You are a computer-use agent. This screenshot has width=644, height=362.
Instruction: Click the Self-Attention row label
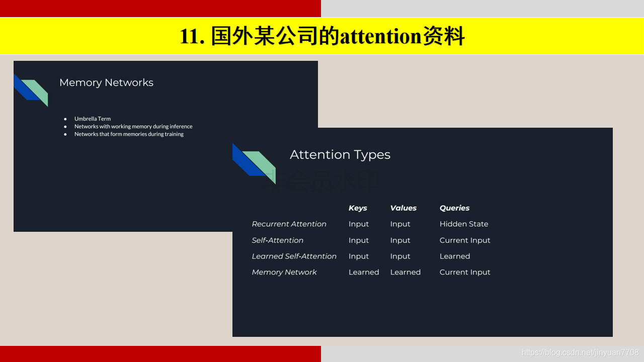(x=277, y=240)
